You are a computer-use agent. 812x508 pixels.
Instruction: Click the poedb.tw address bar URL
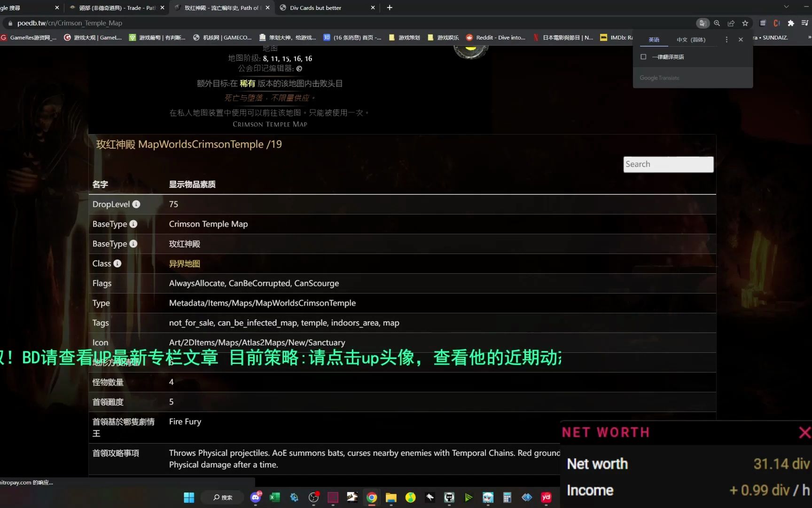[70, 23]
